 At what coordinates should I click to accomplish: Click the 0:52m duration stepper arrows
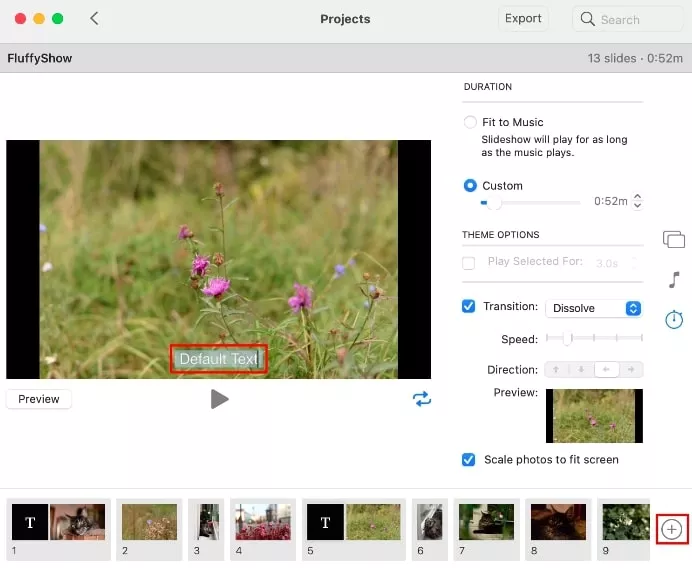click(637, 201)
